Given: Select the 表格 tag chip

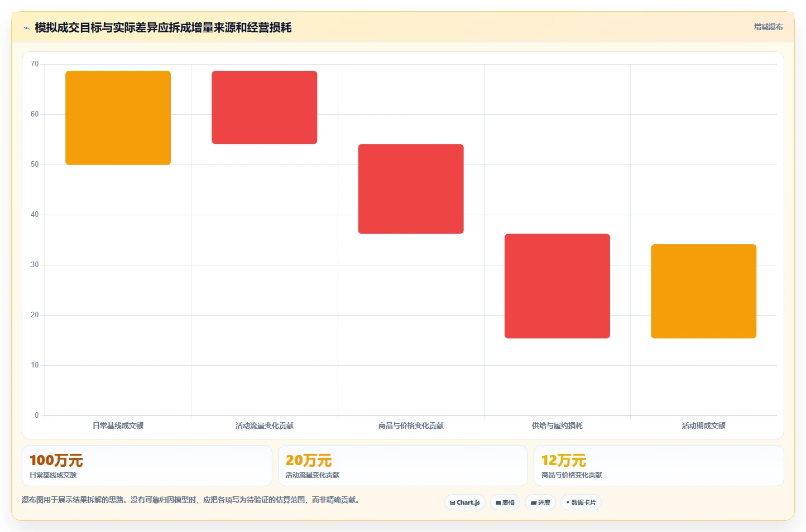Looking at the screenshot, I should (505, 502).
